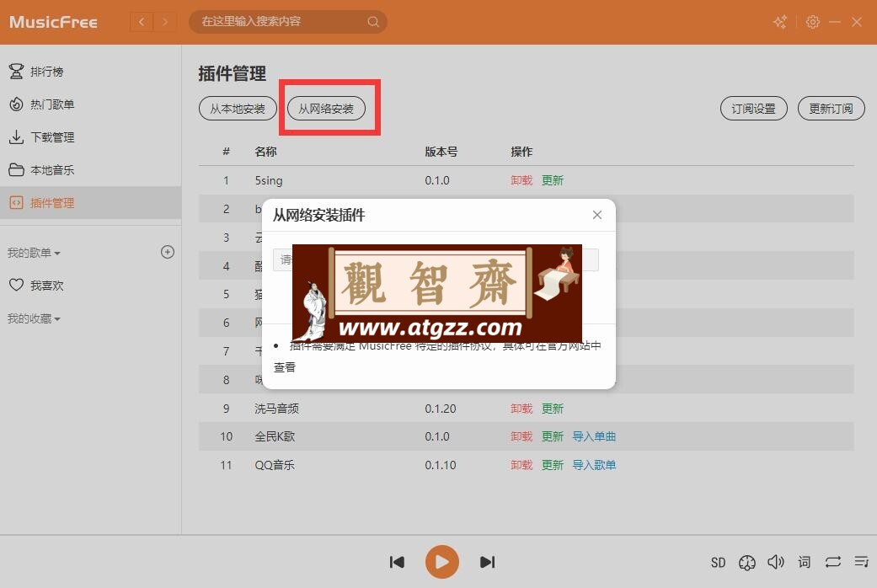The width and height of the screenshot is (877, 588).
Task: Update the 5sing plugin
Action: (553, 180)
